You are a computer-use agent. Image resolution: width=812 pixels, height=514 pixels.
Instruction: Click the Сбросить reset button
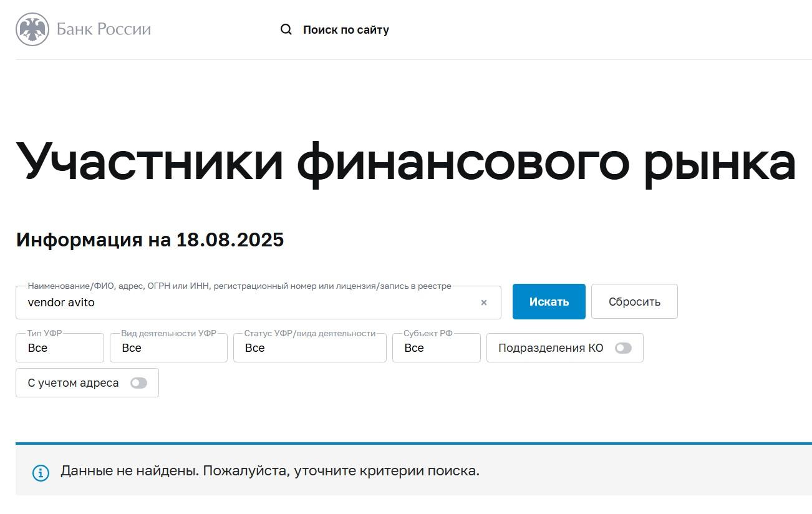click(x=634, y=301)
